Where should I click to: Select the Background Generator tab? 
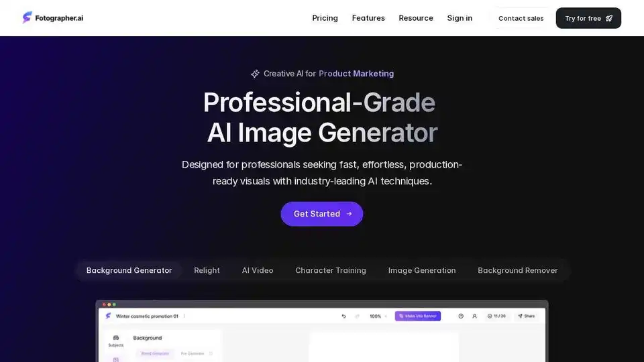point(129,270)
